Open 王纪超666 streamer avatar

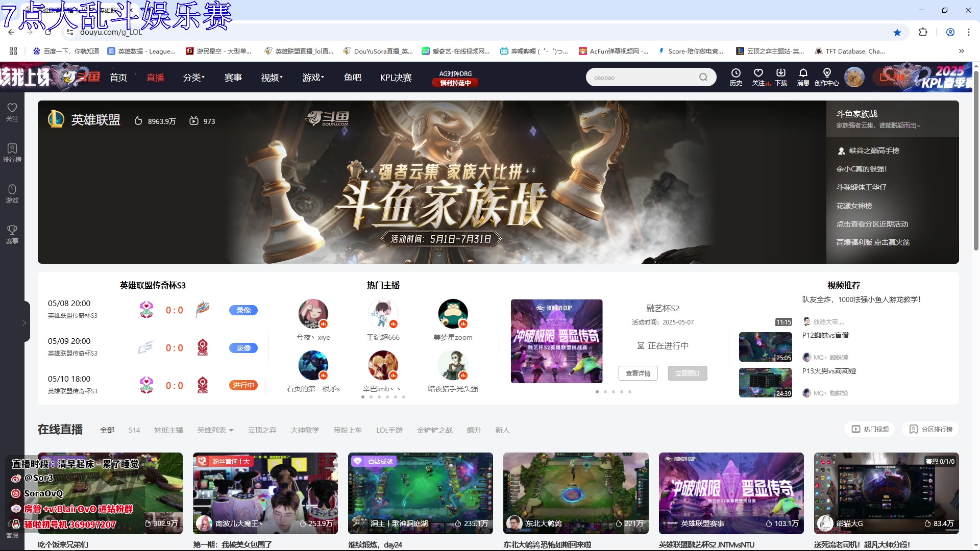383,314
